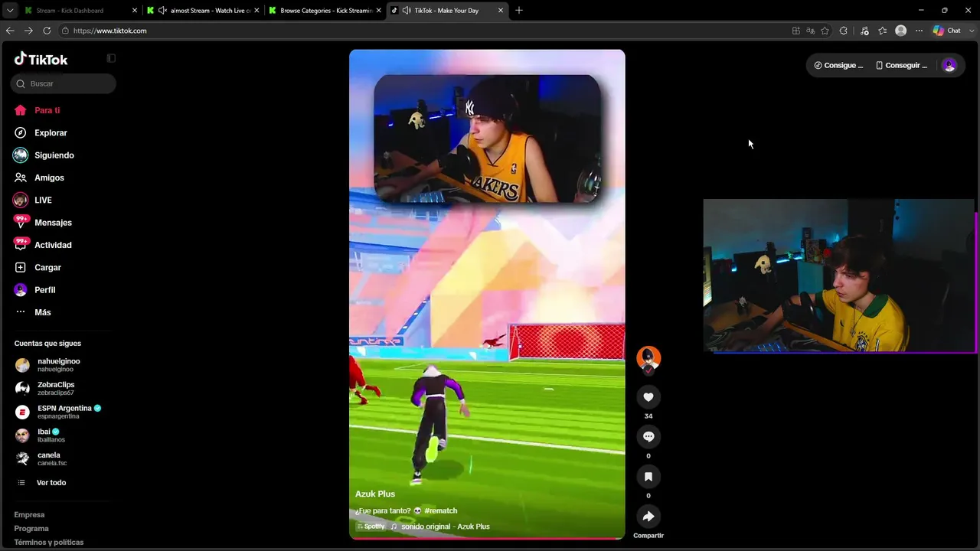Image resolution: width=980 pixels, height=551 pixels.
Task: Open the tab search dropdown
Action: [10, 11]
